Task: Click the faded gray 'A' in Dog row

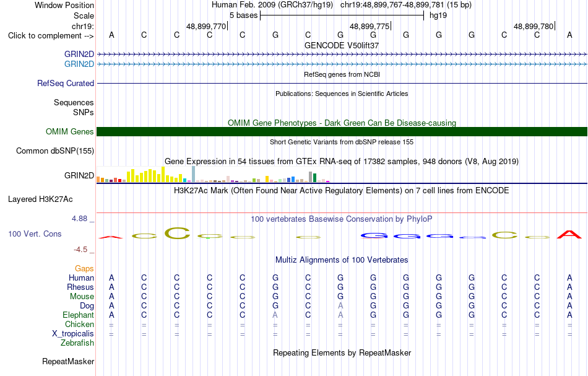Action: tap(340, 306)
